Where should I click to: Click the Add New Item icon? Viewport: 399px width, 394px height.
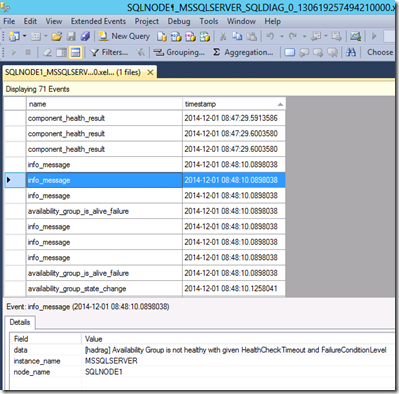pos(35,36)
